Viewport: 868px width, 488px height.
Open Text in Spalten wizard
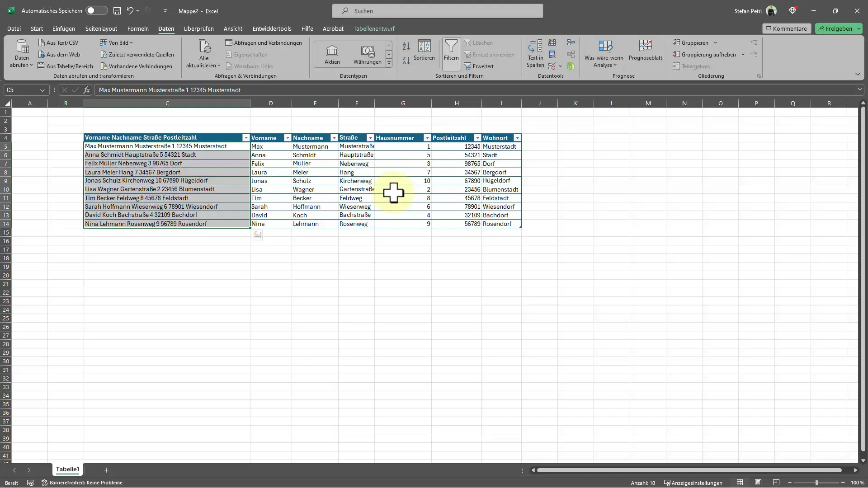tap(535, 54)
